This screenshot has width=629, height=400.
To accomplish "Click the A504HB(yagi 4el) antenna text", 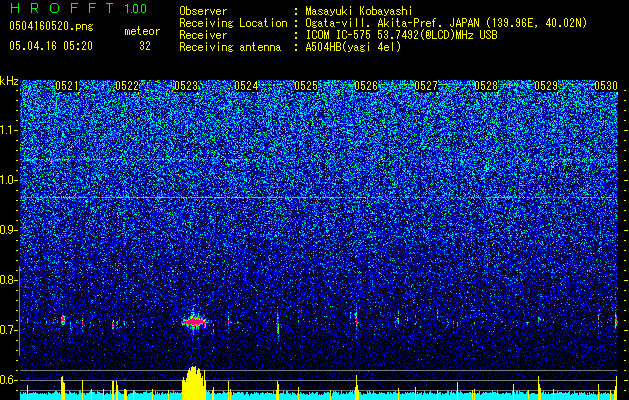I will click(353, 47).
